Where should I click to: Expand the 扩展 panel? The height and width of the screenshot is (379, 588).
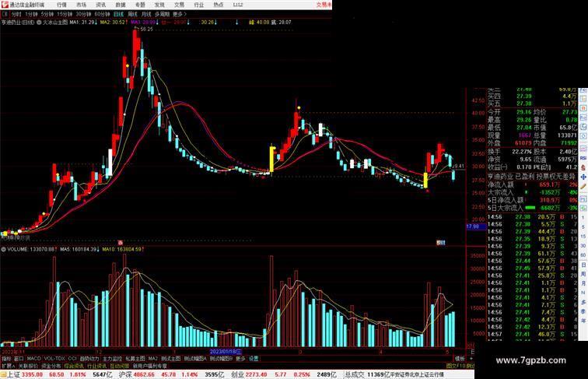tap(8, 366)
